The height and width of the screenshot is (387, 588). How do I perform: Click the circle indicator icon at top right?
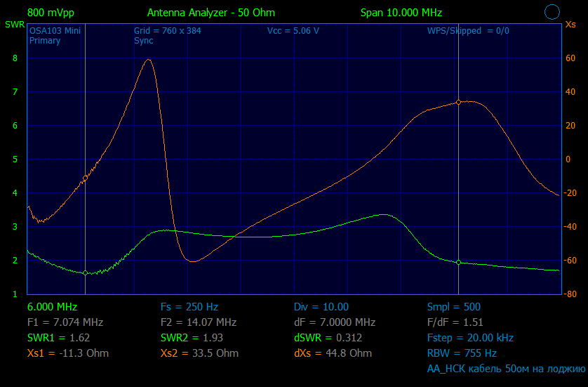[x=552, y=12]
